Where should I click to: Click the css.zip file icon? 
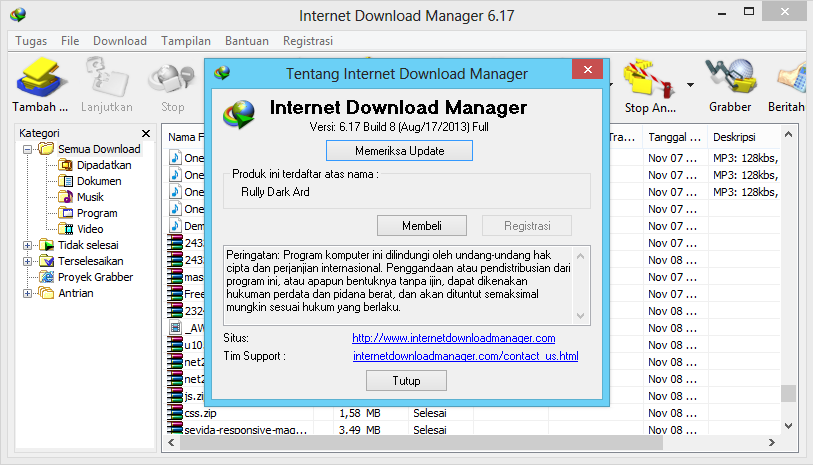tap(175, 413)
